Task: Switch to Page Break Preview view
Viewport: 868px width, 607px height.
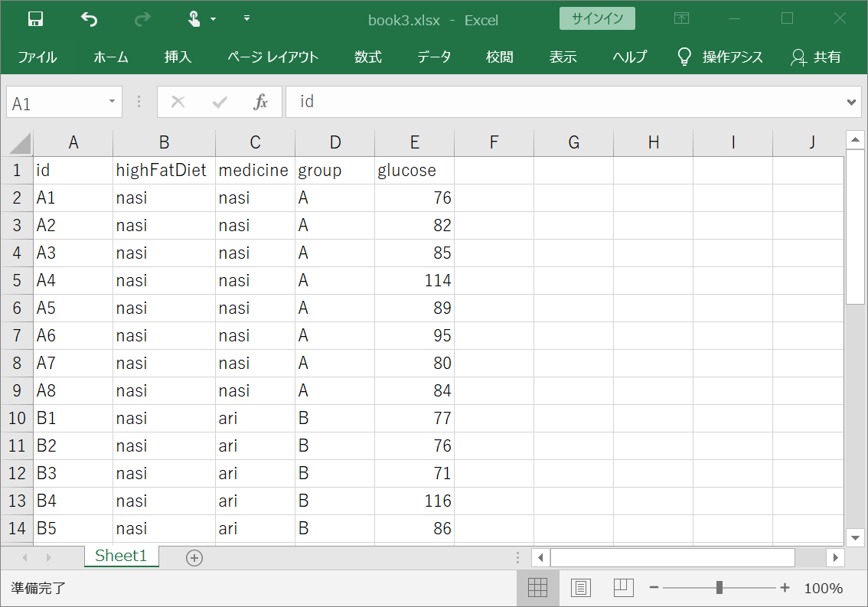Action: click(x=624, y=588)
